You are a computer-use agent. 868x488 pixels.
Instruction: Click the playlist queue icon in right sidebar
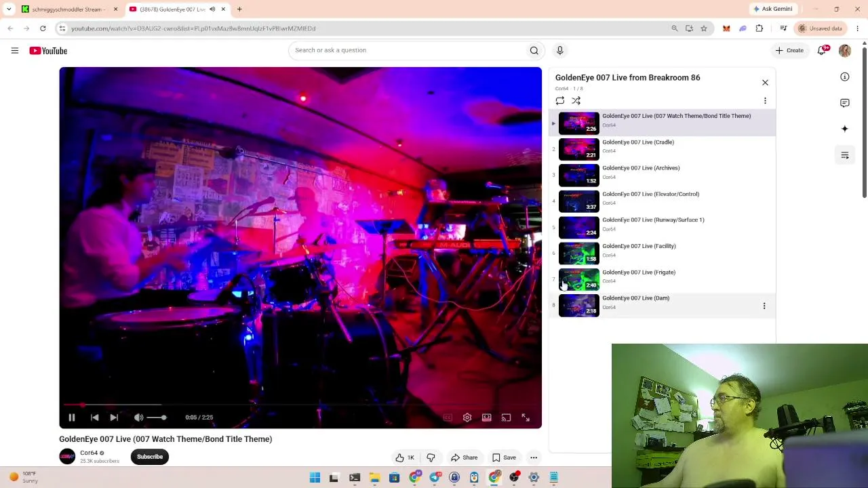coord(845,155)
